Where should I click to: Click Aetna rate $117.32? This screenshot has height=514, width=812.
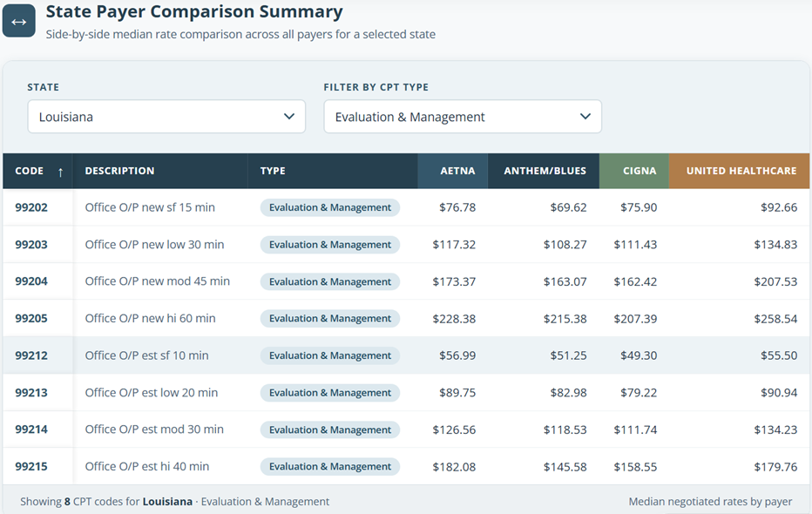454,244
